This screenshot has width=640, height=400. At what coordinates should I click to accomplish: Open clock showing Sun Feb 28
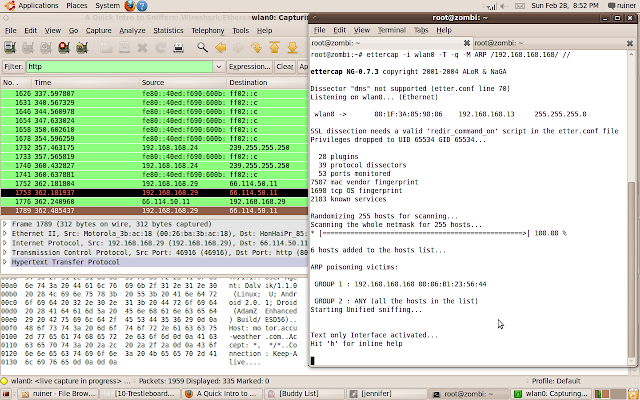coord(564,6)
